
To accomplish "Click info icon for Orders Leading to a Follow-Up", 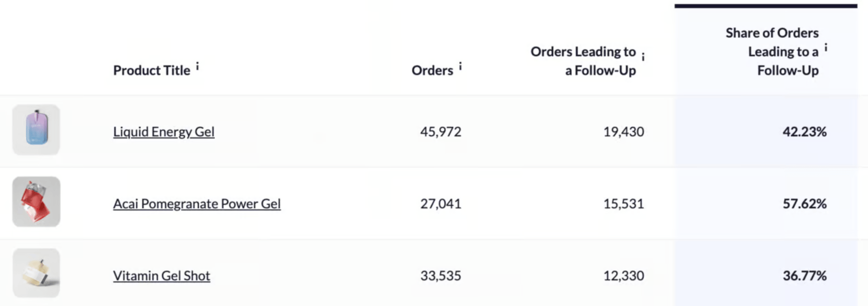I will pyautogui.click(x=643, y=57).
